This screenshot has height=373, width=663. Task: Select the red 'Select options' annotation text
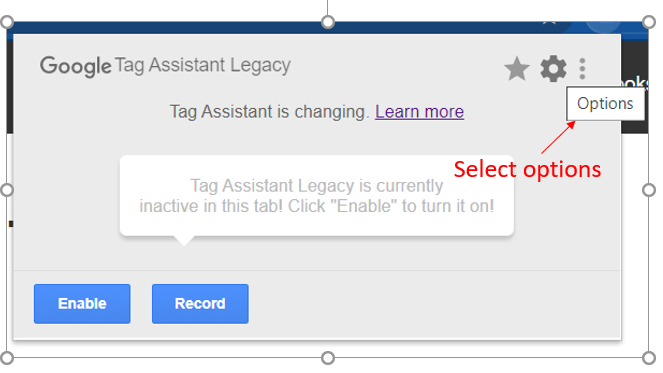(x=527, y=170)
